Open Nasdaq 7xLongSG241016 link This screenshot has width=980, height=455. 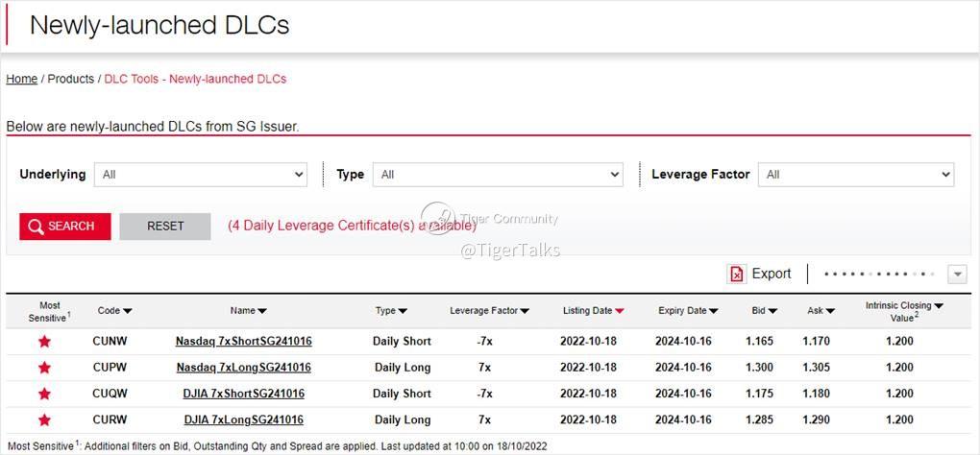[244, 368]
